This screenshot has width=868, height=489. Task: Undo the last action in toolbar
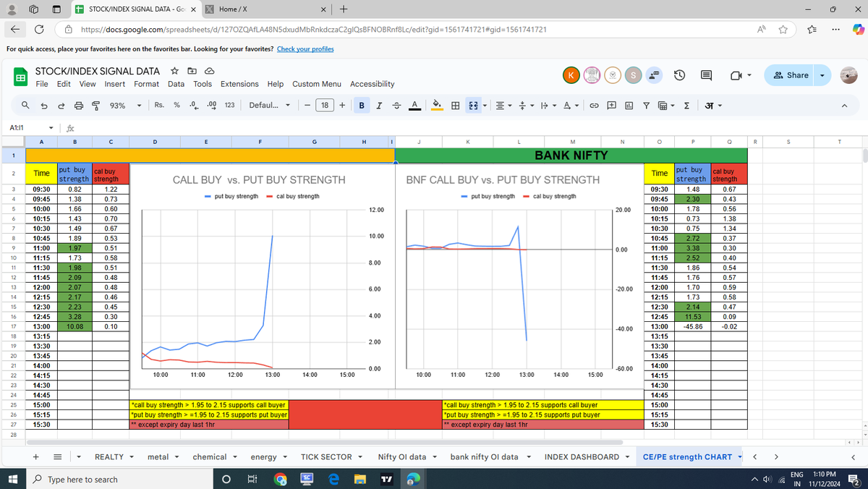click(43, 106)
